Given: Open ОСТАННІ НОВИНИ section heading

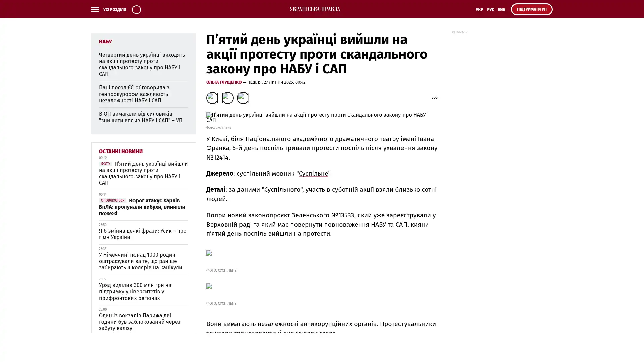Looking at the screenshot, I should click(x=120, y=152).
